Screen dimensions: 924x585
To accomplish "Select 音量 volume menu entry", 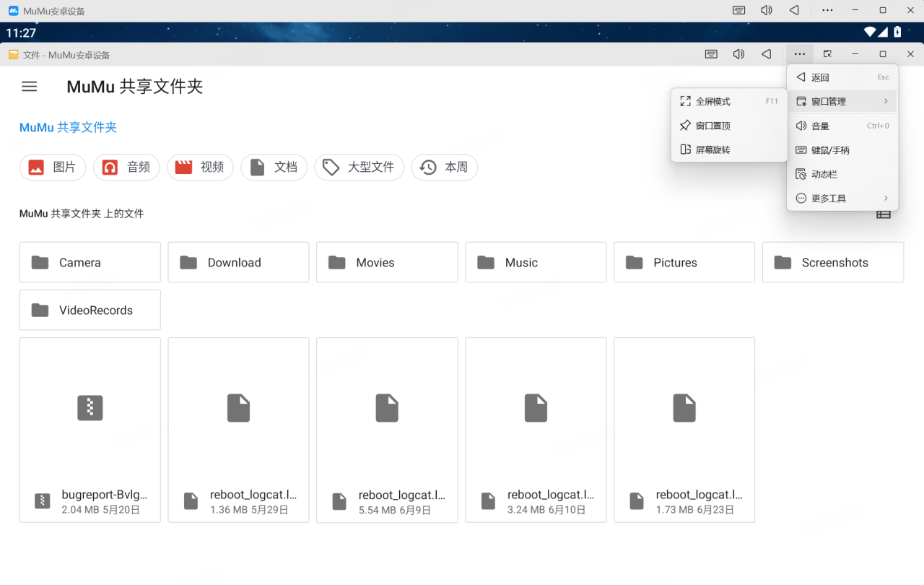I will tap(820, 126).
